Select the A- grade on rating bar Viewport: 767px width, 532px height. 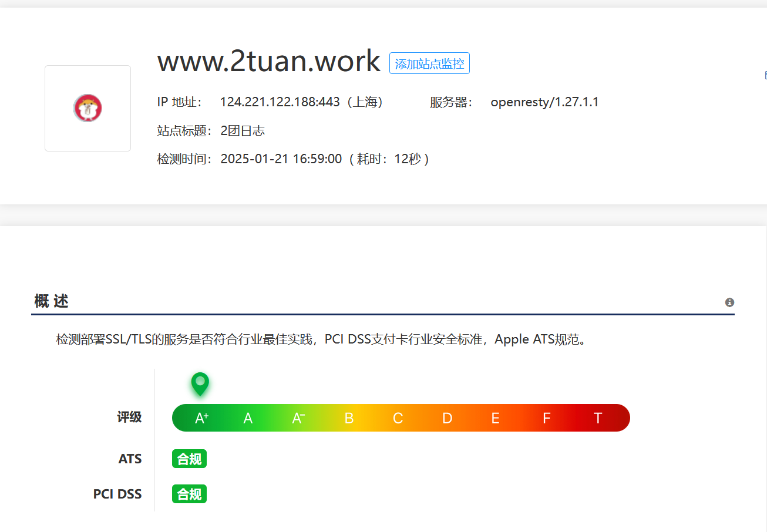298,418
